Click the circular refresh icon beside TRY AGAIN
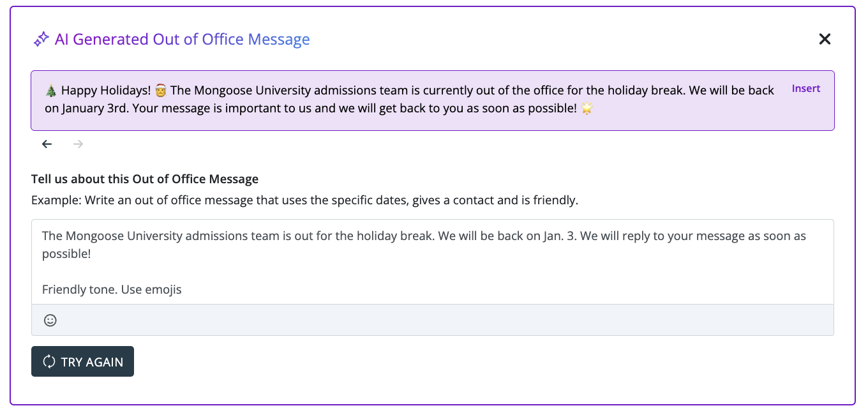The image size is (868, 415). [x=49, y=362]
